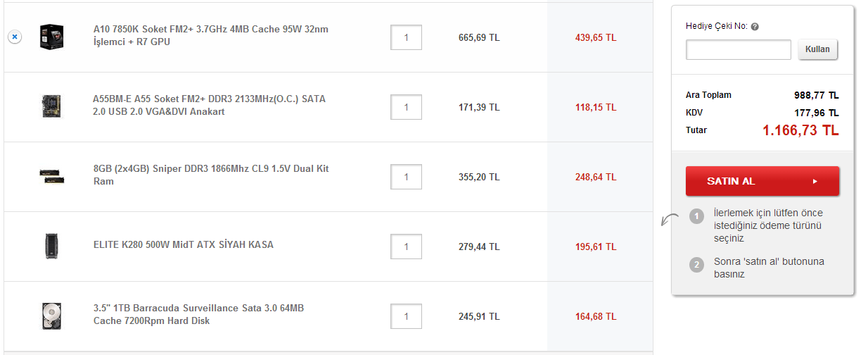868x355 pixels.
Task: Click the arrow icon on SATIN AL button
Action: tap(815, 181)
